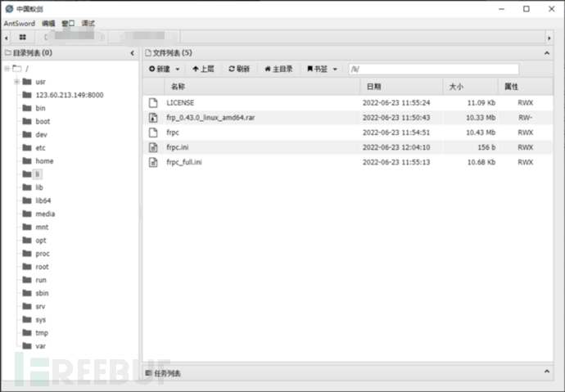Image resolution: width=565 pixels, height=392 pixels.
Task: Expand the task list panel chevron
Action: point(547,372)
